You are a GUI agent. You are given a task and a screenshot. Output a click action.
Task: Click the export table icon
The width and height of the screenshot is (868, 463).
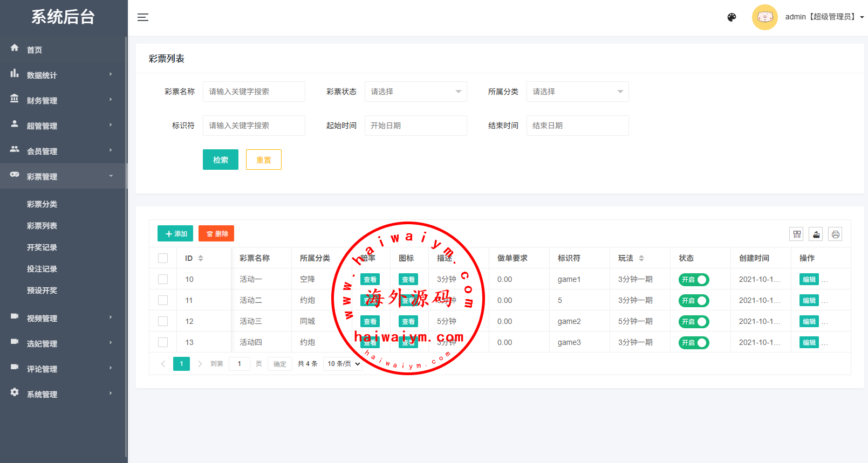816,234
